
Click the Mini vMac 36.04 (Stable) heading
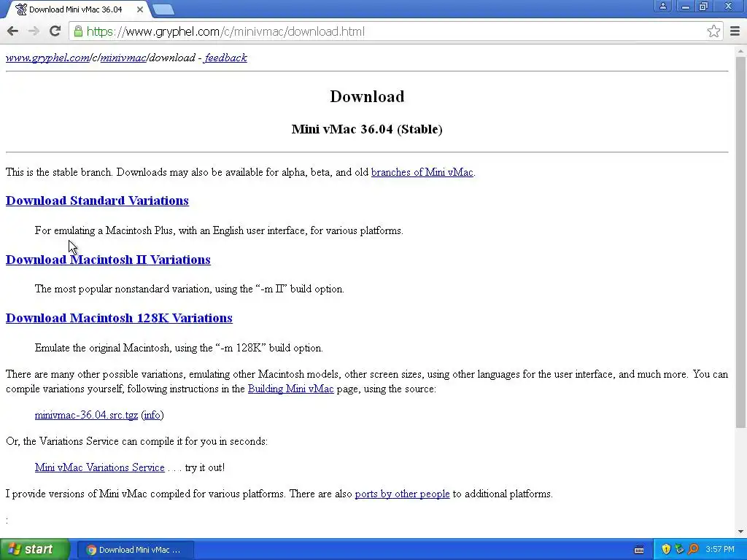367,129
